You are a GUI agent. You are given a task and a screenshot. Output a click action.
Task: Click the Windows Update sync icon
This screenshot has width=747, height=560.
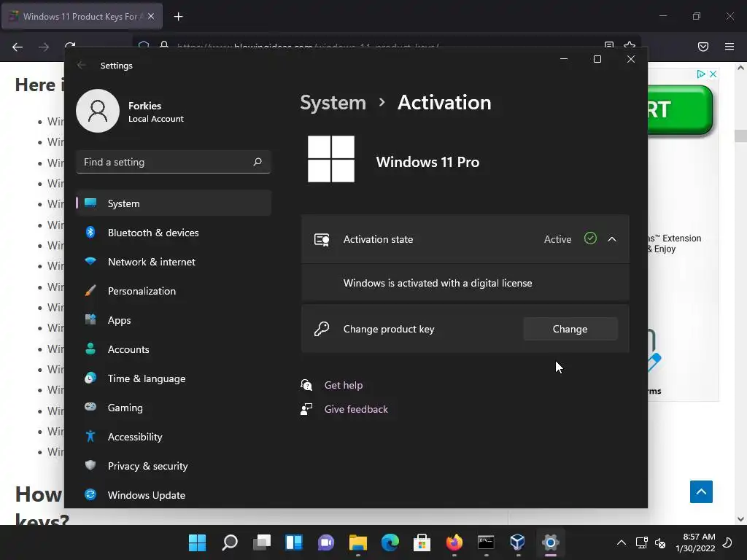tap(90, 494)
